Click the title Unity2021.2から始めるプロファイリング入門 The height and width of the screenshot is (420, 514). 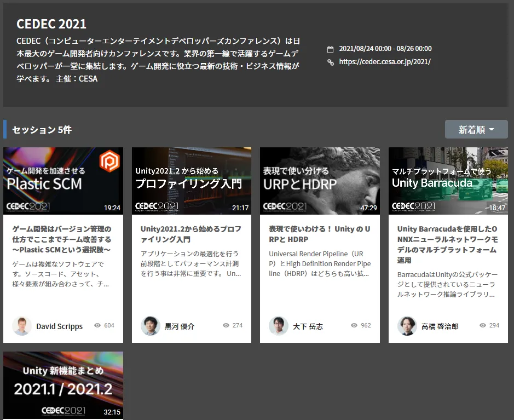tap(190, 234)
